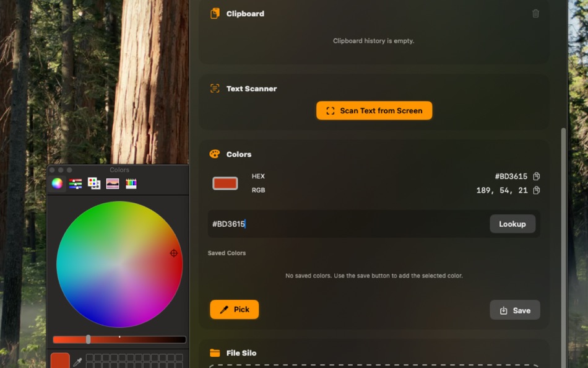Click the crosshair on the color wheel
Screen dimensions: 588x368
point(174,253)
